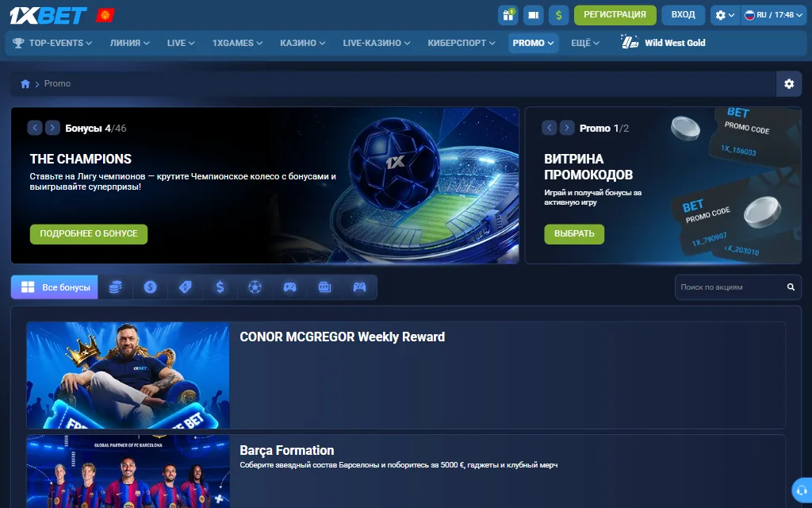
Task: Click the trophy icon in TOP-EVENTS
Action: [x=18, y=43]
